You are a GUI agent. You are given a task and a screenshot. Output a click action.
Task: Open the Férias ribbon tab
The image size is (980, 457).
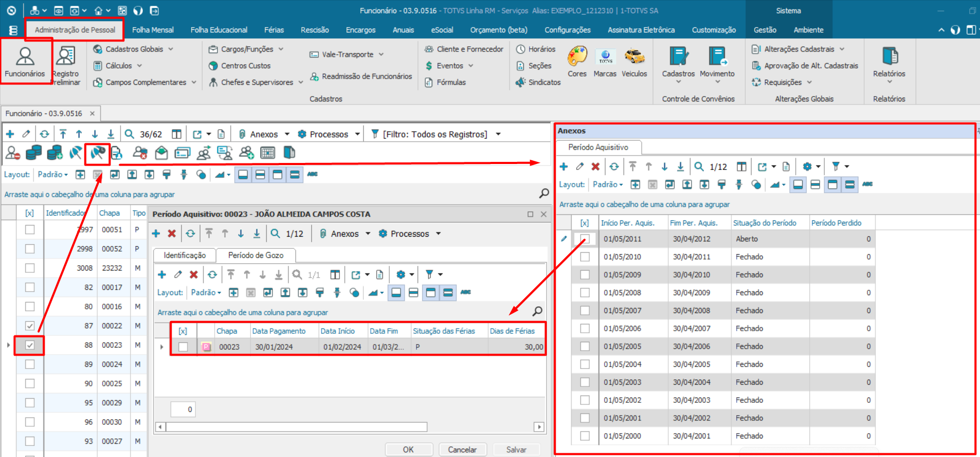click(x=274, y=30)
